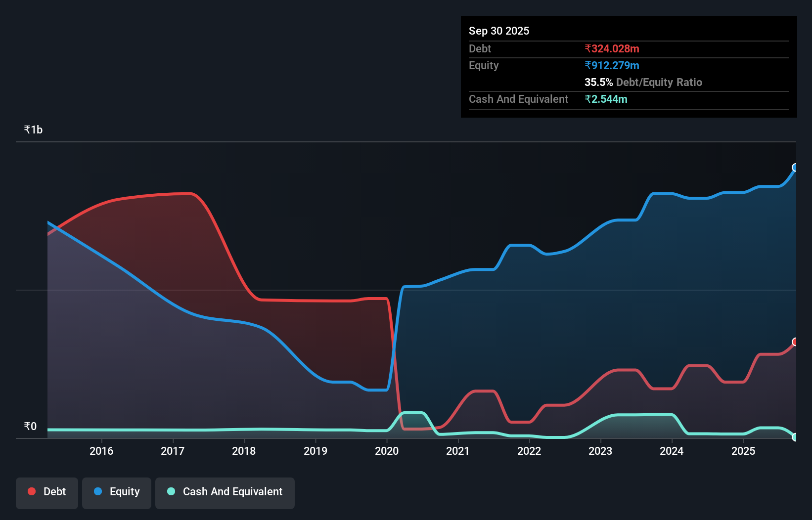Select the teal Cash endpoint marker
This screenshot has height=520, width=812.
795,437
